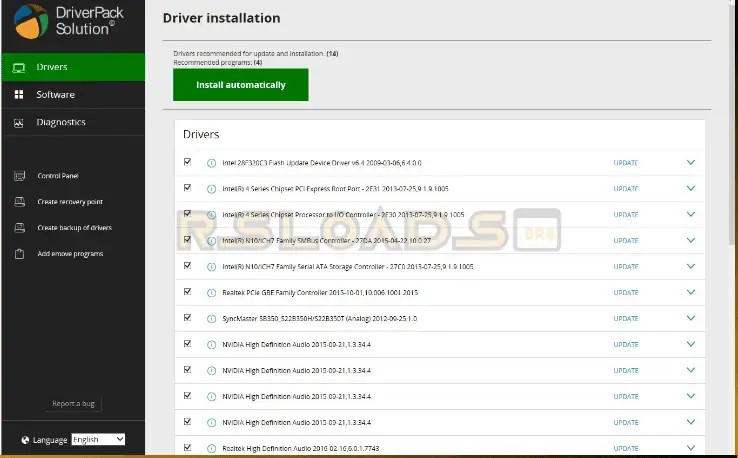Image resolution: width=738 pixels, height=458 pixels.
Task: Click the Drivers monitor icon in sidebar
Action: 19,68
